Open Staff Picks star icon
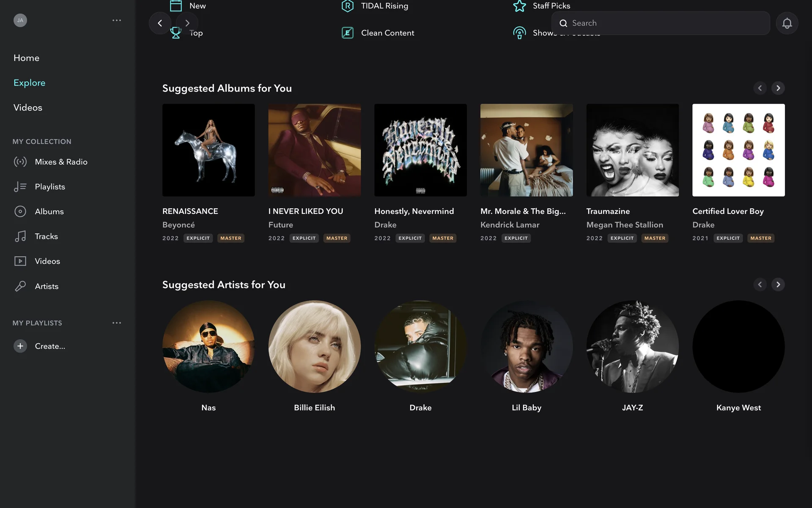812x508 pixels. [x=519, y=6]
